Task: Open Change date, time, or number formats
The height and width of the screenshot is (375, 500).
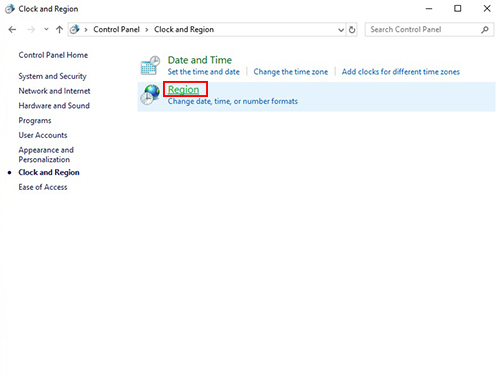Action: tap(233, 101)
